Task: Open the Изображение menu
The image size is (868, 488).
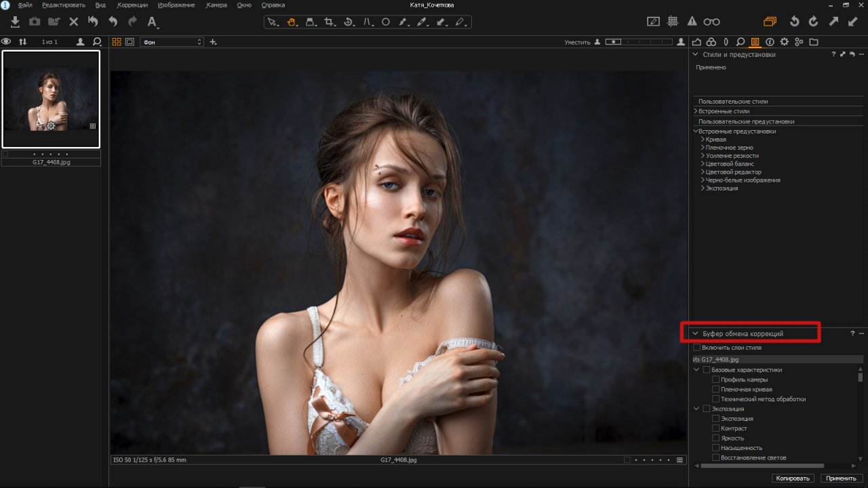Action: (176, 5)
